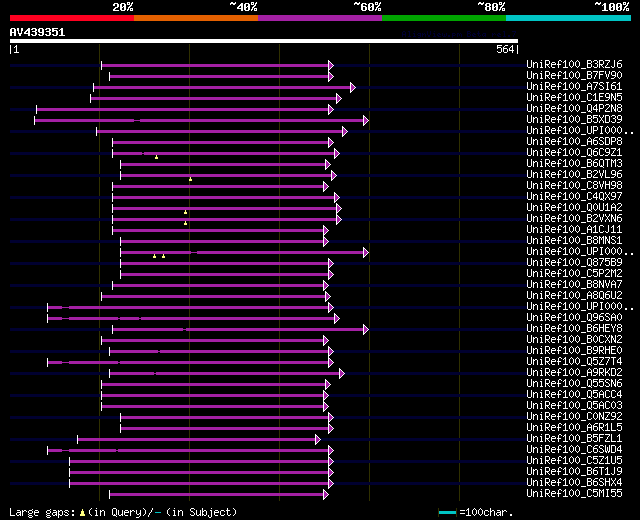Choose the UniRef100_C6SWD4 entry
The width and height of the screenshot is (640, 520).
(x=574, y=450)
